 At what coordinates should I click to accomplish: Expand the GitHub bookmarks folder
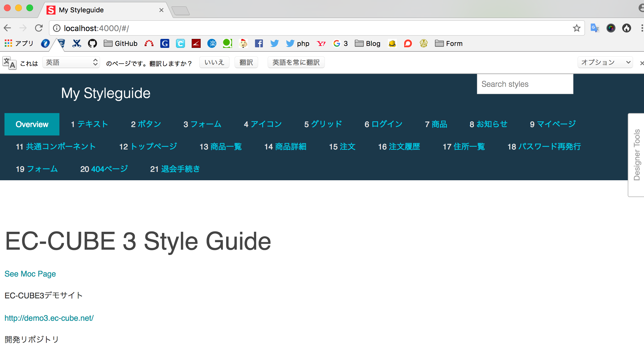[121, 43]
